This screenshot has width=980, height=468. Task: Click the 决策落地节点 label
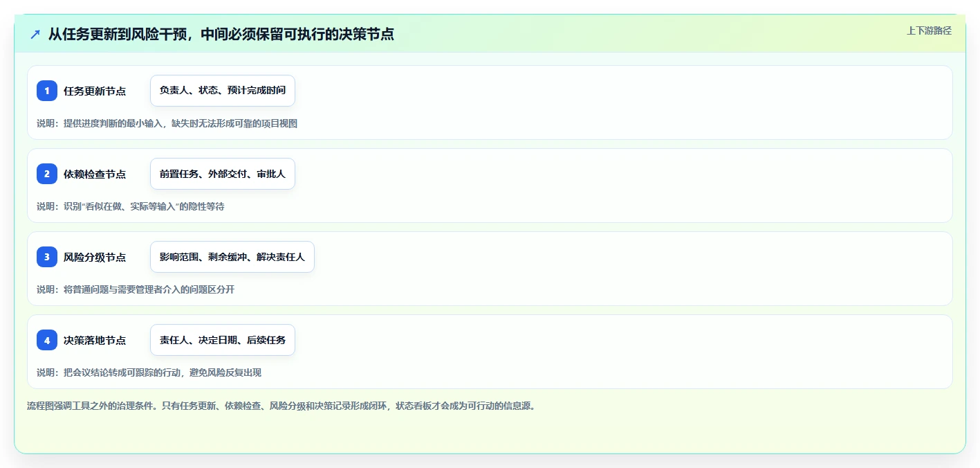(x=95, y=340)
